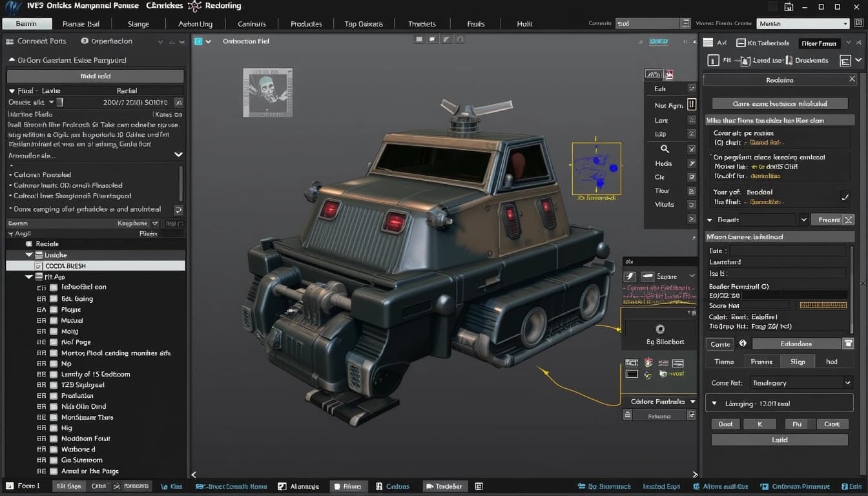Toggle the checkmark box beside Your yof Beodeal
The image size is (868, 496).
click(x=844, y=197)
